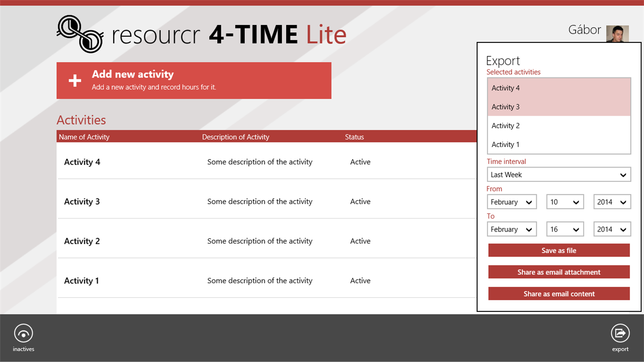
Task: Click description text of Activity 4
Action: click(260, 162)
